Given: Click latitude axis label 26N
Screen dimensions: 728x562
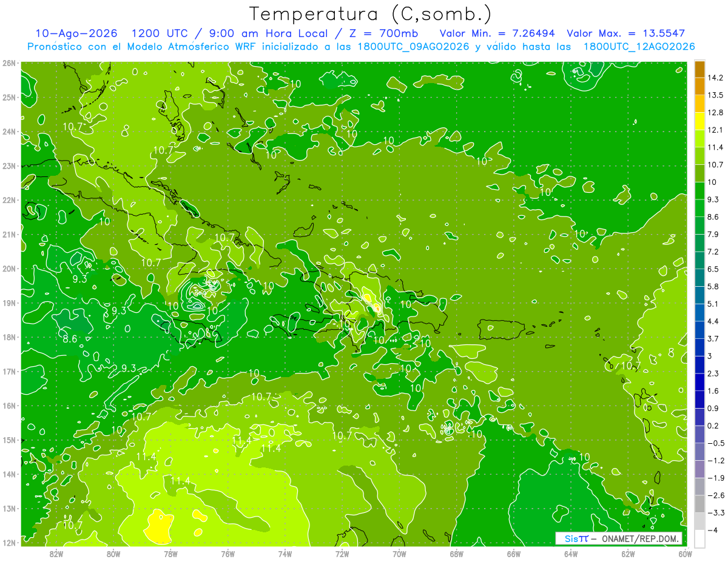Looking at the screenshot, I should pyautogui.click(x=9, y=62).
